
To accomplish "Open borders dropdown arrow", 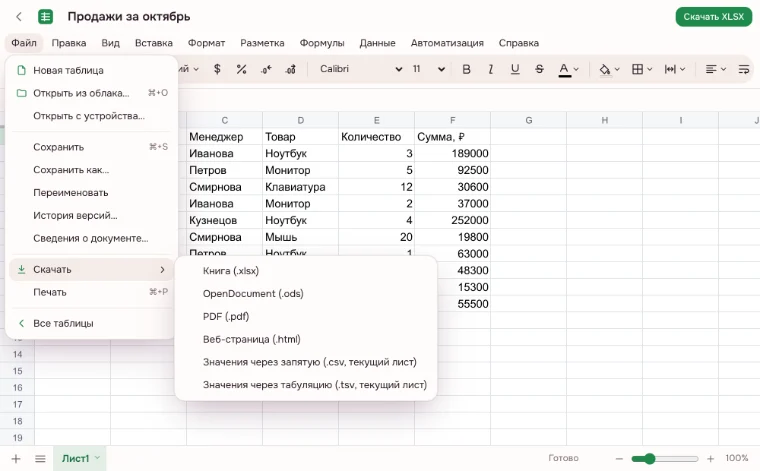I will point(650,69).
